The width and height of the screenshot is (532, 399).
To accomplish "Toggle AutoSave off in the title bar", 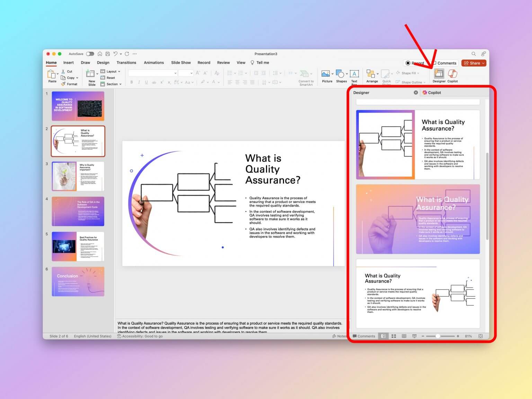I will point(90,54).
